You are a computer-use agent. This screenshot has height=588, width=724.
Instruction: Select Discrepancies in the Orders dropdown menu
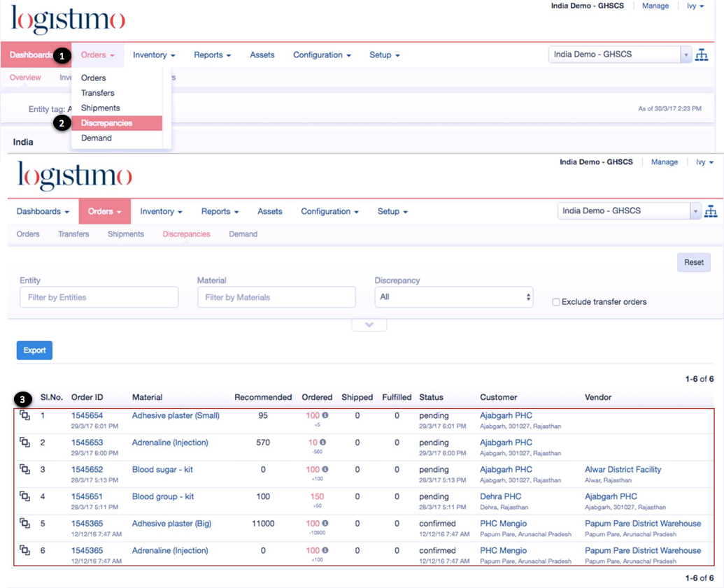(x=117, y=123)
